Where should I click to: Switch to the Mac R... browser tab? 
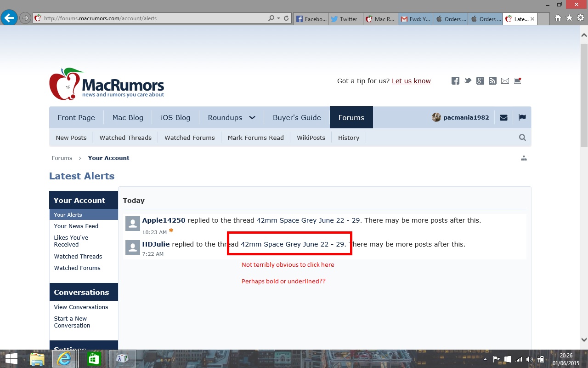380,19
